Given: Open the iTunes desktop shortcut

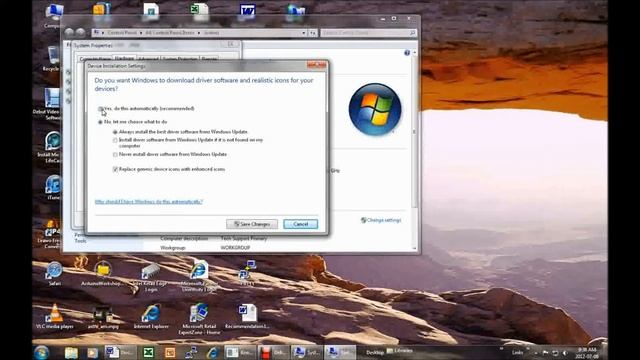Looking at the screenshot, I should [x=53, y=187].
